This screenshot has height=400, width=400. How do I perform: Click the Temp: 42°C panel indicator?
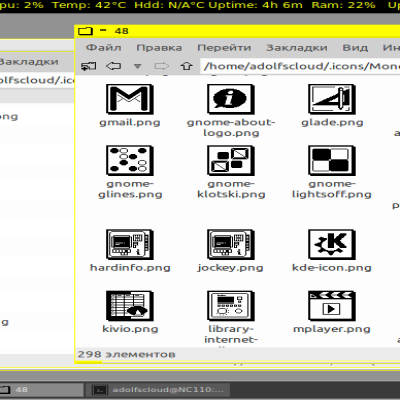(89, 5)
